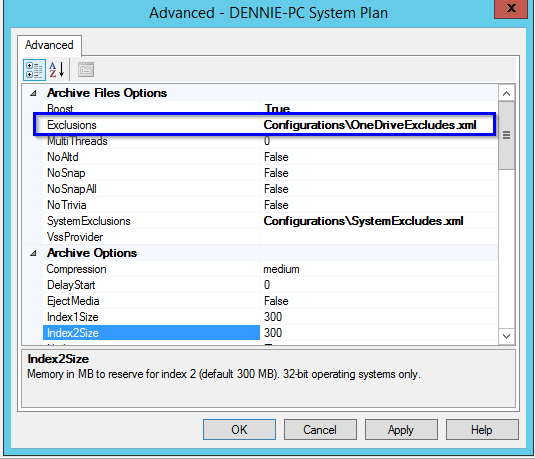Select the Compression property

point(76,269)
